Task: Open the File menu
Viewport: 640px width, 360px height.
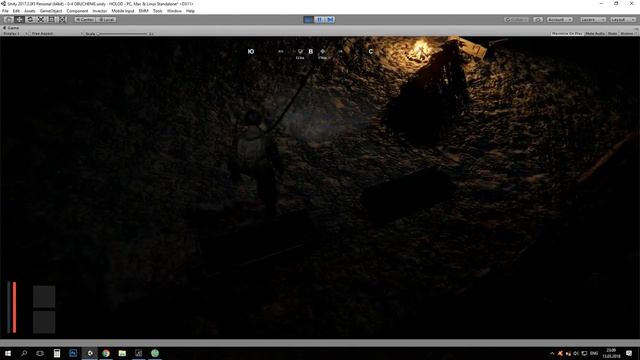Action: pos(5,11)
